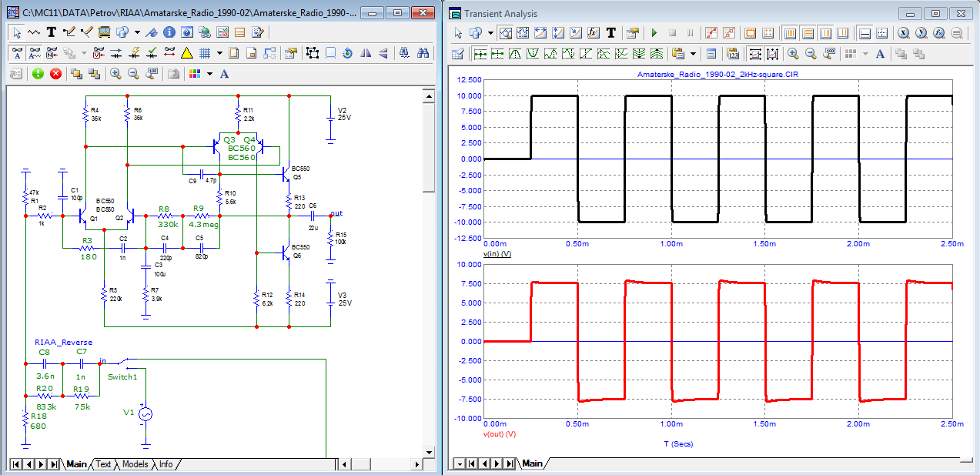Switch to the Models tab
Screen dimensions: 980x475
tap(135, 464)
